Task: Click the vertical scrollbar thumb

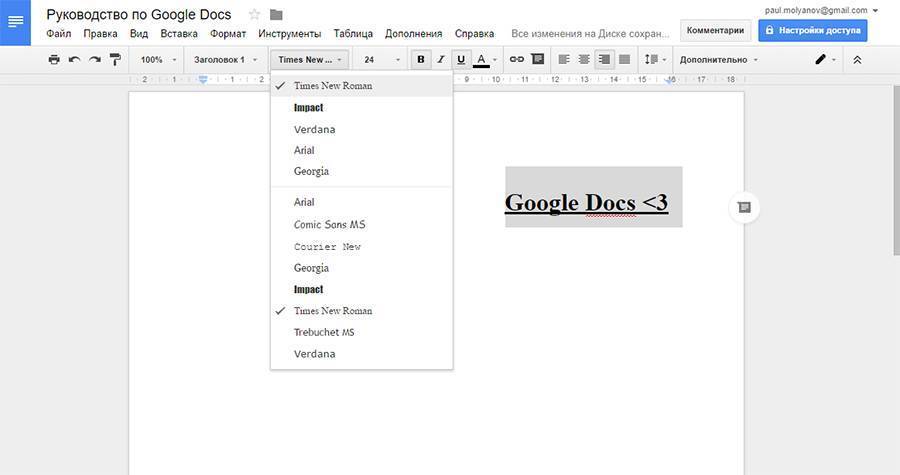Action: coord(897,170)
